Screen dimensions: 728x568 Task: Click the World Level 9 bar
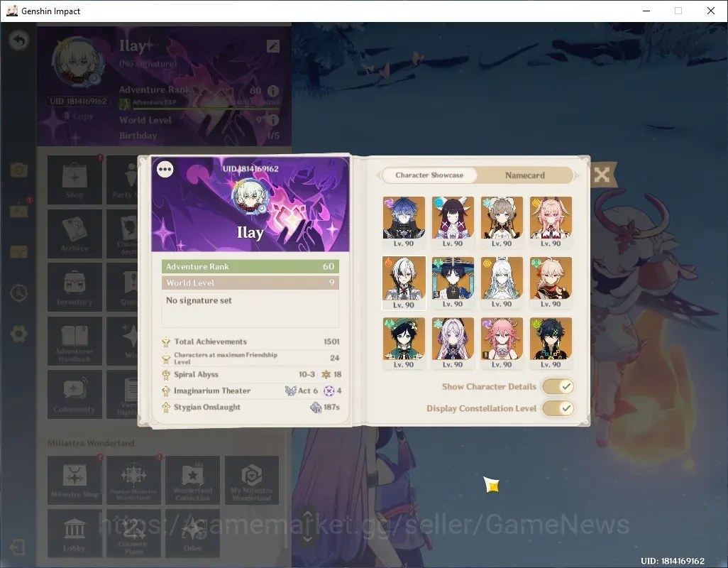(250, 283)
